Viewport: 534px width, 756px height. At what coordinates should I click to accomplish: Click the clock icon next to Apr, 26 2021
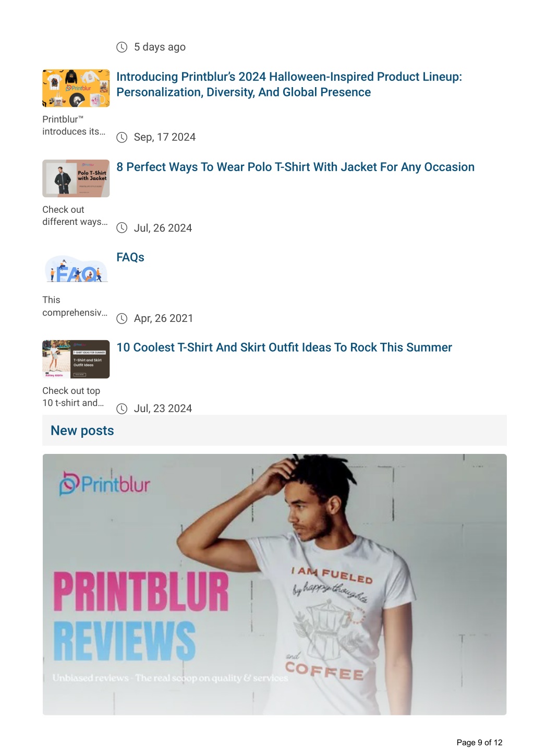(x=122, y=318)
